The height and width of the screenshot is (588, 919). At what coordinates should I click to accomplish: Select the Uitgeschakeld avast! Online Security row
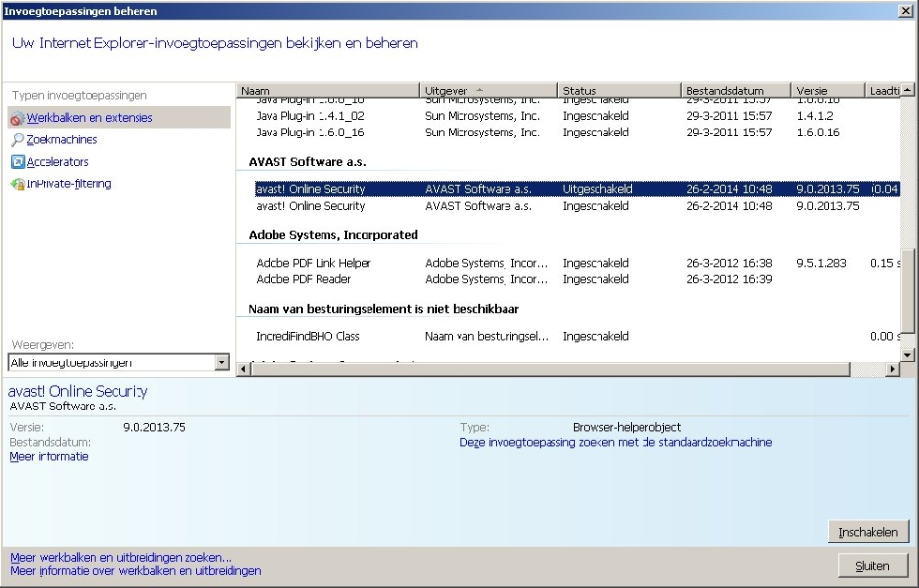578,188
